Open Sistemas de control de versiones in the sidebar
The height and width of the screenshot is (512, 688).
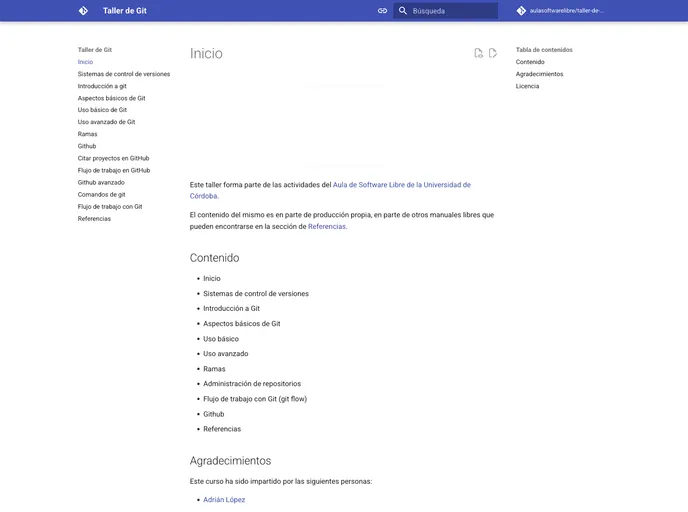(x=124, y=74)
